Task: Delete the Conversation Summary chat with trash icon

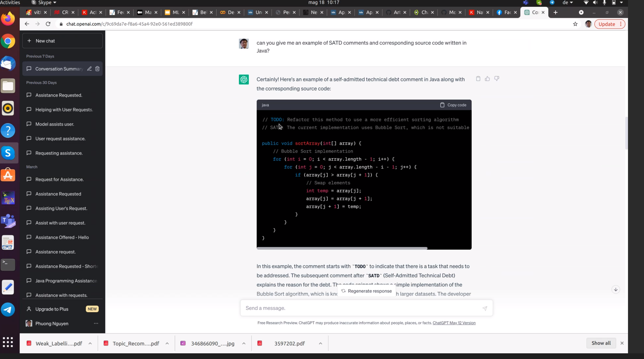Action: (98, 69)
